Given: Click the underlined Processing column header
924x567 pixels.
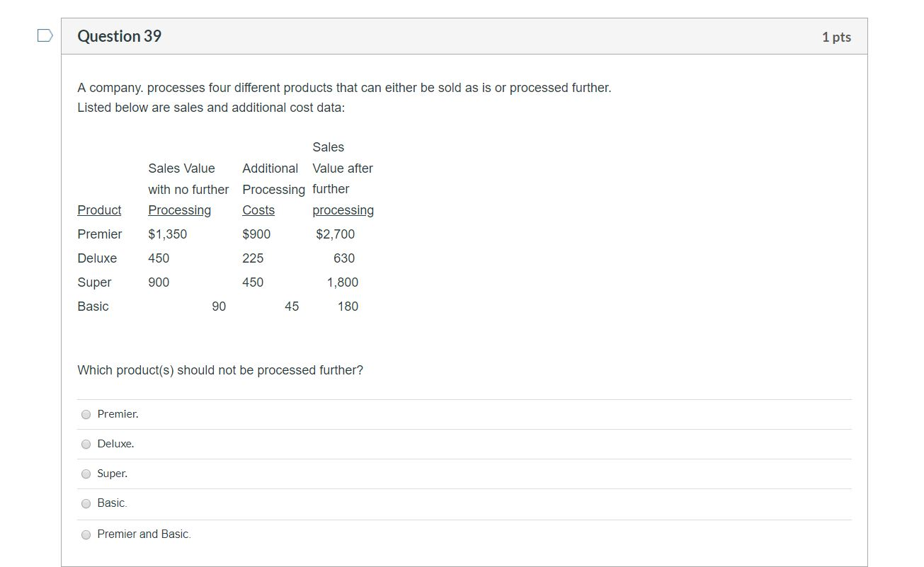Looking at the screenshot, I should pyautogui.click(x=179, y=210).
